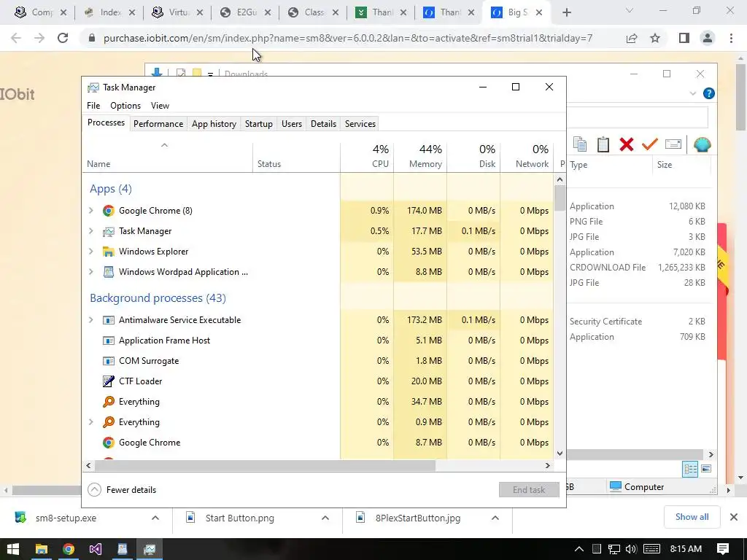Expand the Google Chrome (8) process group

[x=91, y=211]
